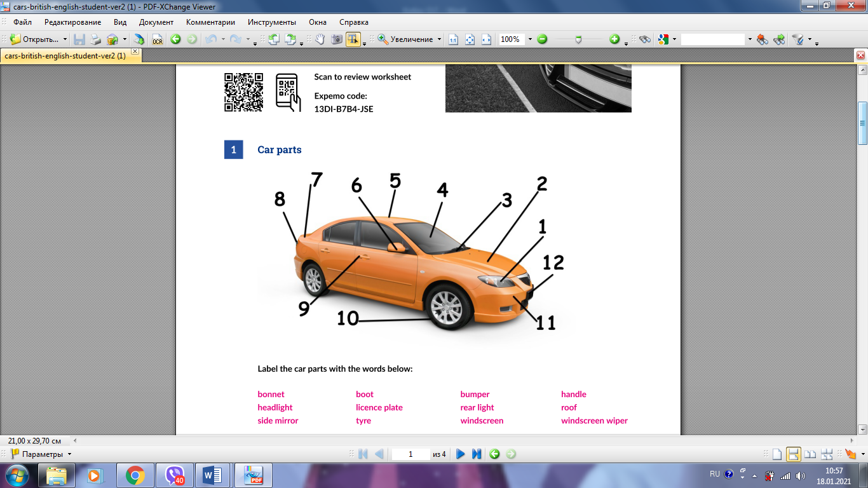The height and width of the screenshot is (488, 868).
Task: Click the Print icon in toolbar
Action: pyautogui.click(x=96, y=39)
